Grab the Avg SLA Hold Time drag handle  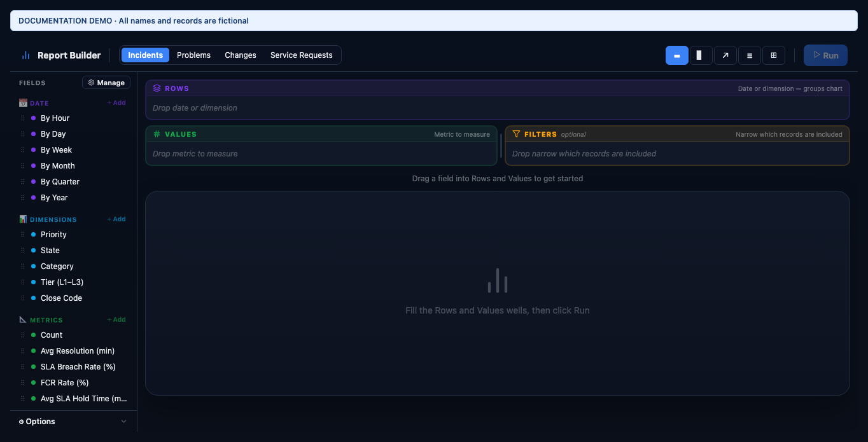[23, 399]
